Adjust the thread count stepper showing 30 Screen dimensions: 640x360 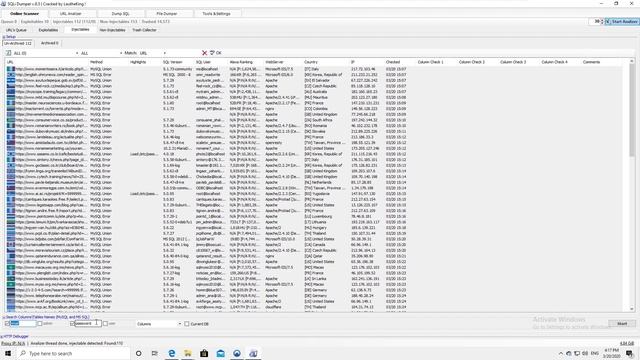pyautogui.click(x=602, y=22)
